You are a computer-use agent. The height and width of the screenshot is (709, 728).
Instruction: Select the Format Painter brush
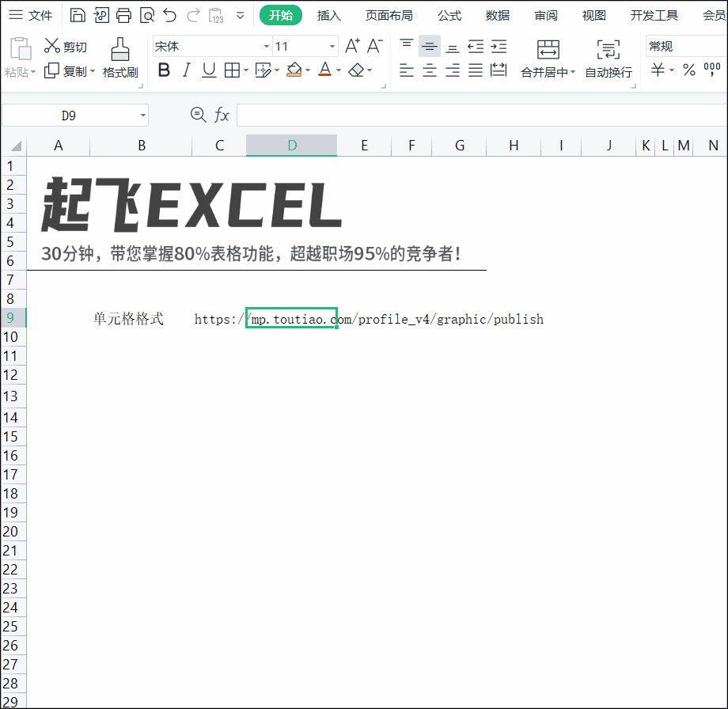tap(120, 58)
